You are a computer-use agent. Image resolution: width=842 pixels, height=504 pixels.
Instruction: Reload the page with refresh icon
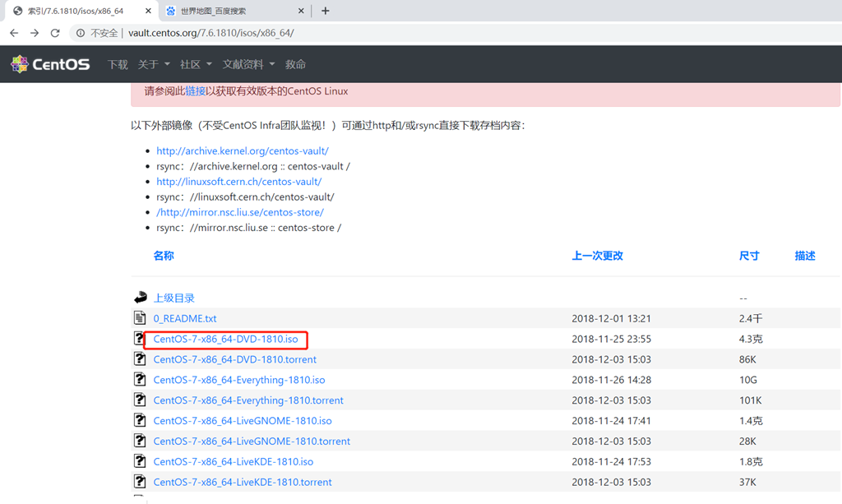pyautogui.click(x=55, y=33)
